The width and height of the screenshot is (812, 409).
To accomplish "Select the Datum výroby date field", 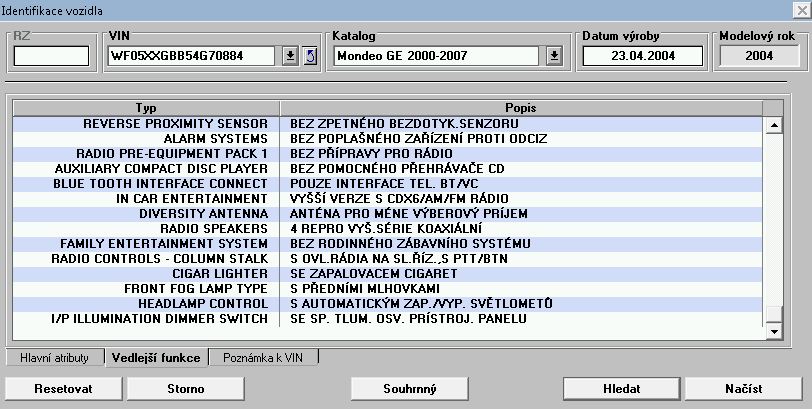I will click(644, 56).
